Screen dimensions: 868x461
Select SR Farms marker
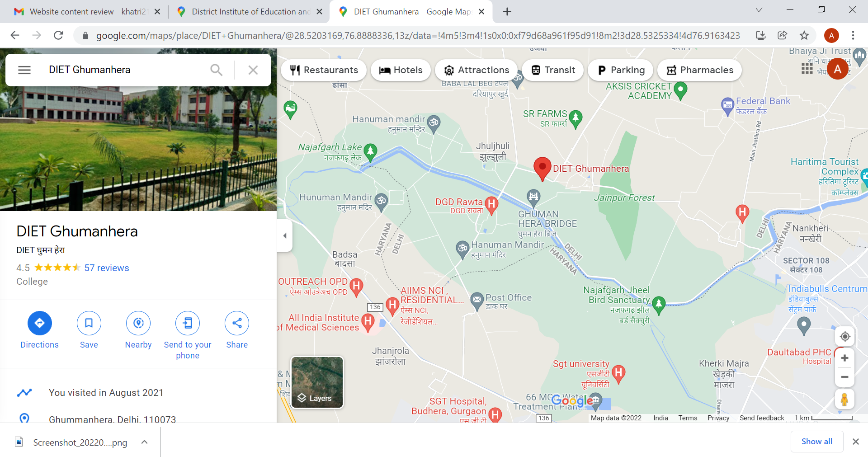[x=576, y=118]
